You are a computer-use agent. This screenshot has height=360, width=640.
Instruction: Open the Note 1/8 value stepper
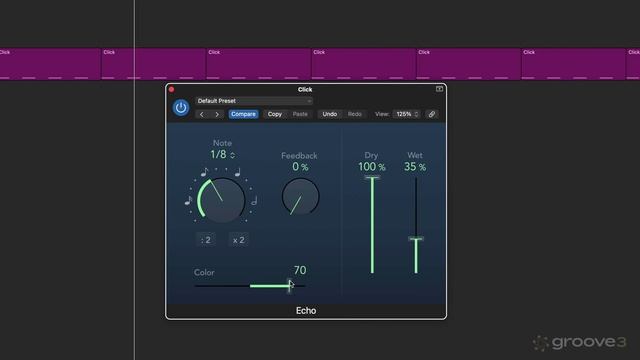pos(222,155)
